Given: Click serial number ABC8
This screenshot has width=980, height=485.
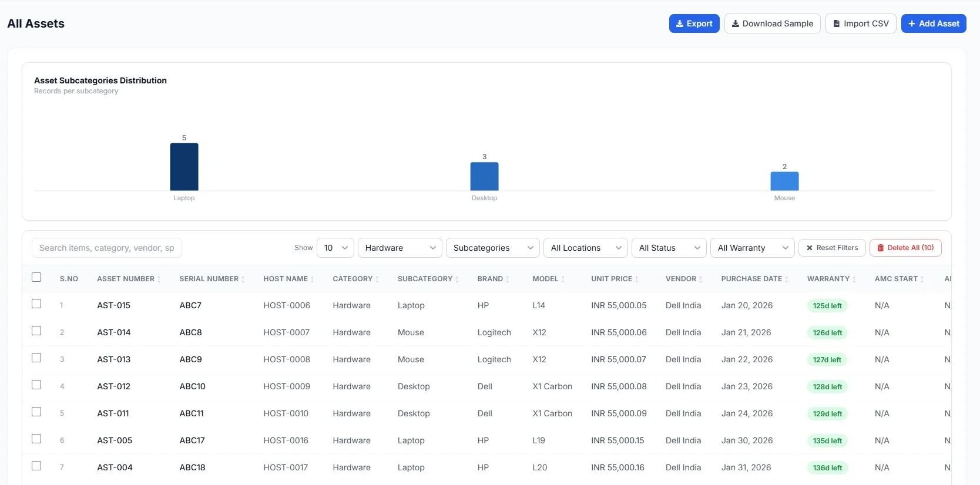Looking at the screenshot, I should 191,332.
